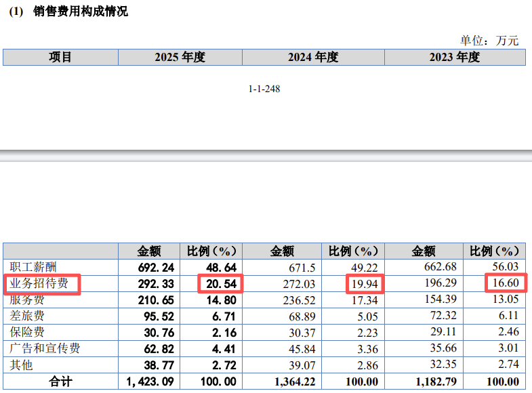Select the value 29.11

point(443,331)
